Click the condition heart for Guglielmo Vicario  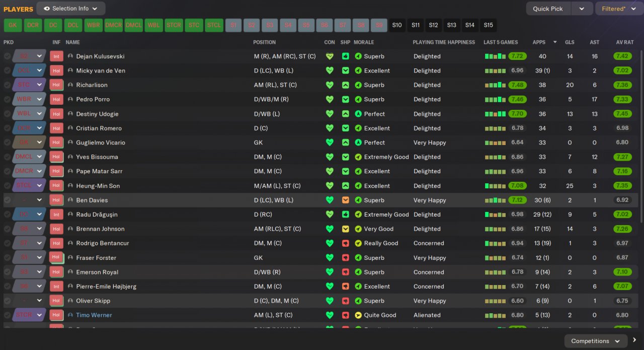click(x=330, y=143)
